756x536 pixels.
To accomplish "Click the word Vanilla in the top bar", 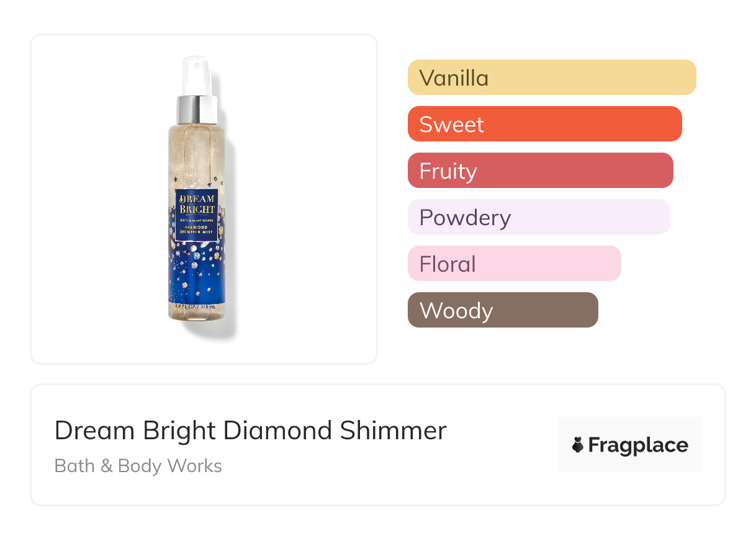I will [x=454, y=78].
